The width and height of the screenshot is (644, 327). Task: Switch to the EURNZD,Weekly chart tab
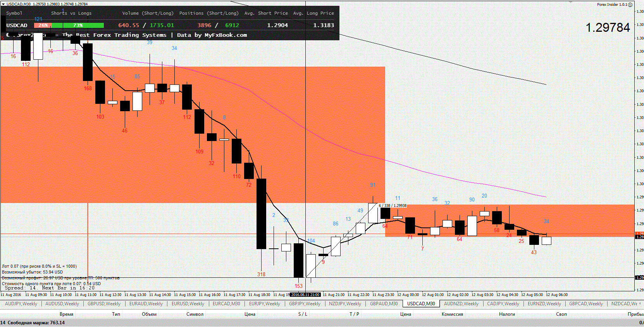pyautogui.click(x=544, y=304)
